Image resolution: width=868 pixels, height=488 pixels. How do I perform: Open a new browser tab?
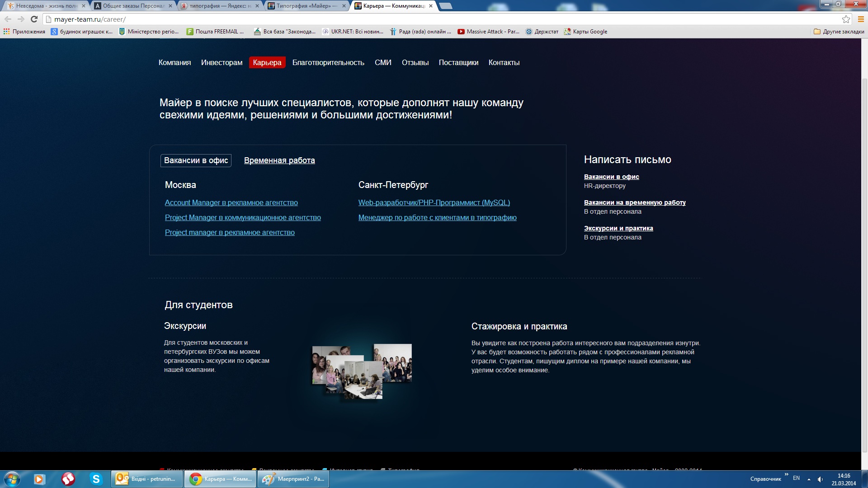(445, 6)
